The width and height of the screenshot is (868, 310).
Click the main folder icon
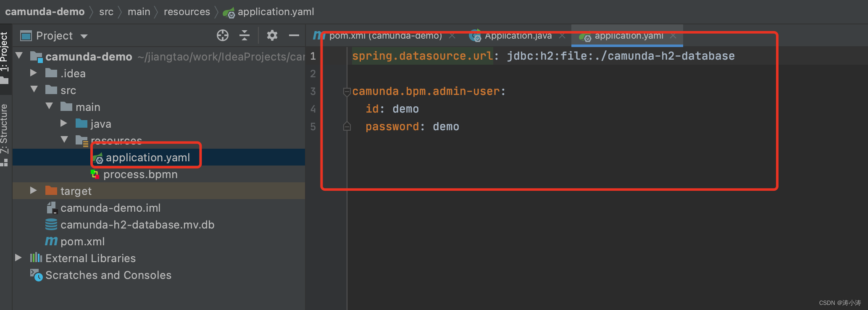tap(66, 107)
